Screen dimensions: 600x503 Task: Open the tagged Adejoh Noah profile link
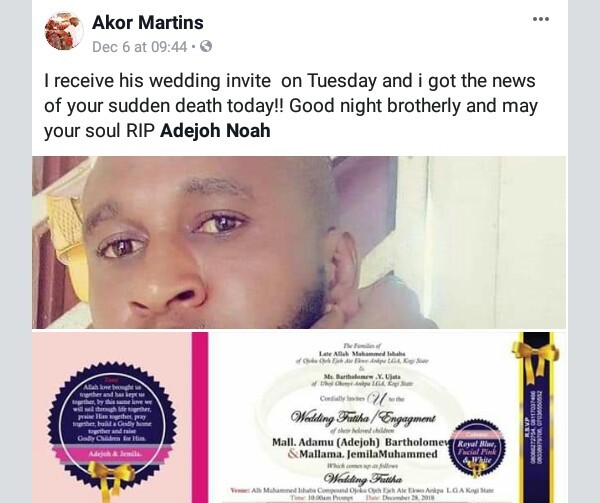[215, 130]
